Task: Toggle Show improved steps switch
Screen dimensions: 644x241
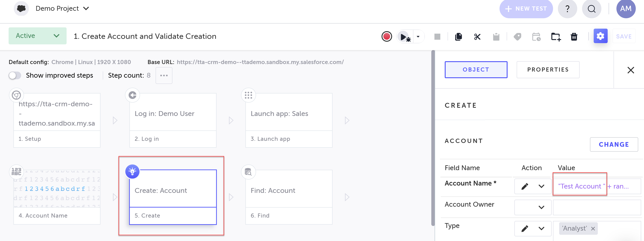Action: click(x=15, y=76)
